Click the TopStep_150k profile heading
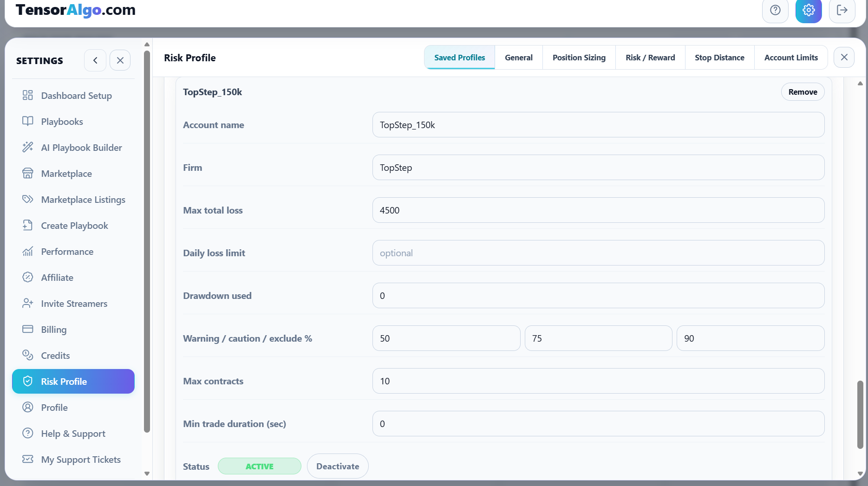The height and width of the screenshot is (486, 868). click(212, 92)
